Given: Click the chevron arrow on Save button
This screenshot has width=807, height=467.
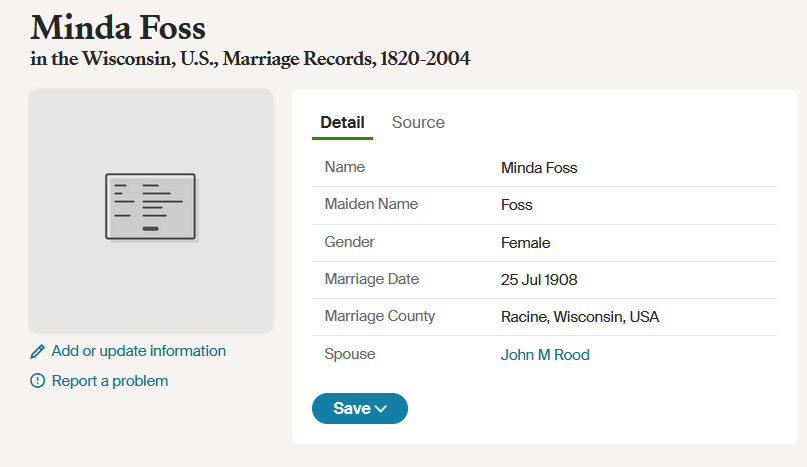Looking at the screenshot, I should pyautogui.click(x=381, y=409).
